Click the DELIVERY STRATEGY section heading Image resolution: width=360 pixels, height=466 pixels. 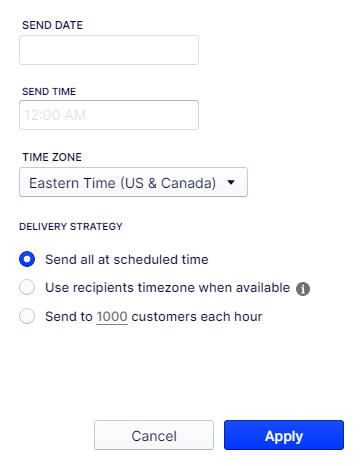point(71,227)
